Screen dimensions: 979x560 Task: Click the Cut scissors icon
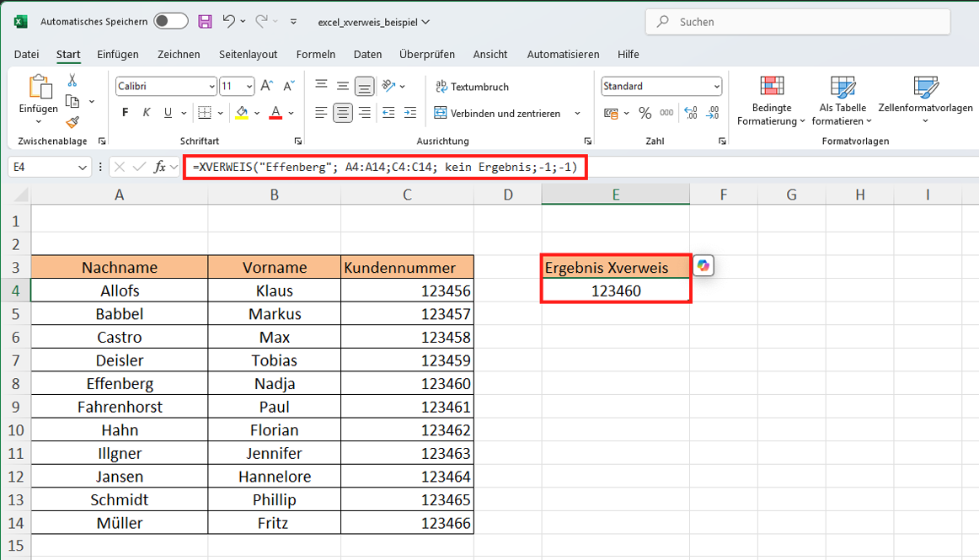[x=72, y=80]
